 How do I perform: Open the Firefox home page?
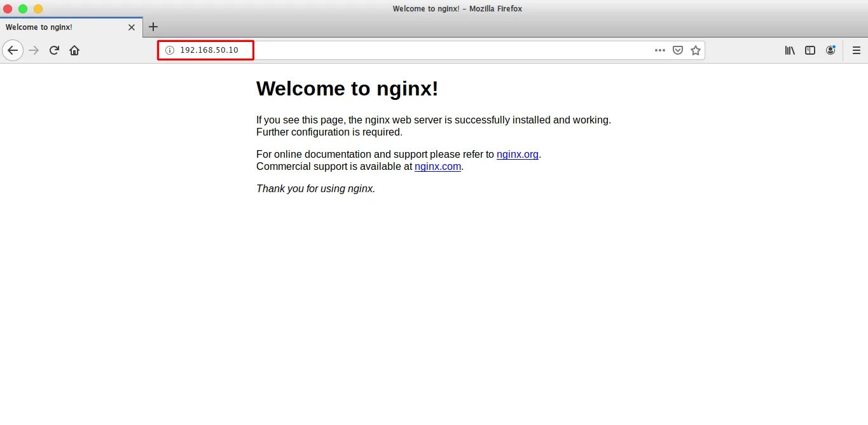tap(74, 50)
